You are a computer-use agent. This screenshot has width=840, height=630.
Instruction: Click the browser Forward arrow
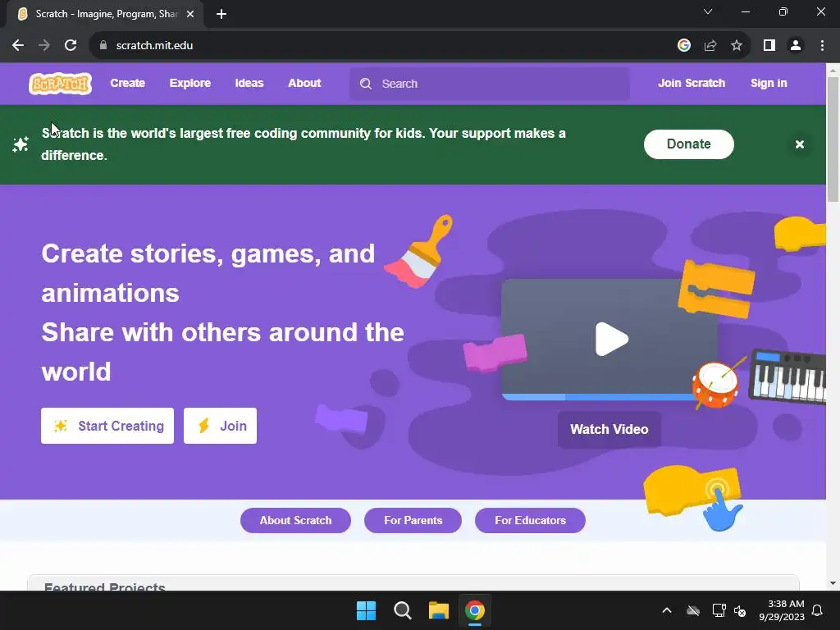(x=44, y=46)
